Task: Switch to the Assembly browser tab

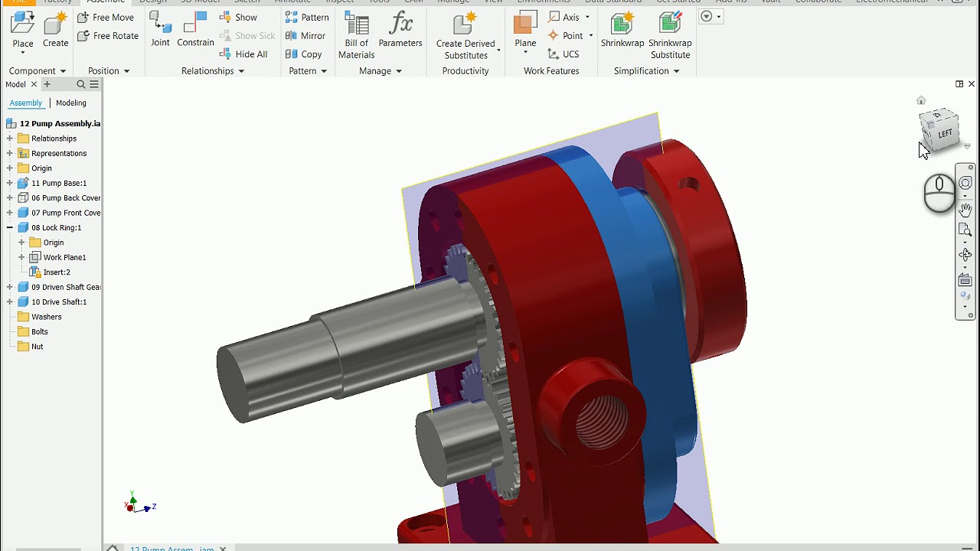Action: pos(25,103)
